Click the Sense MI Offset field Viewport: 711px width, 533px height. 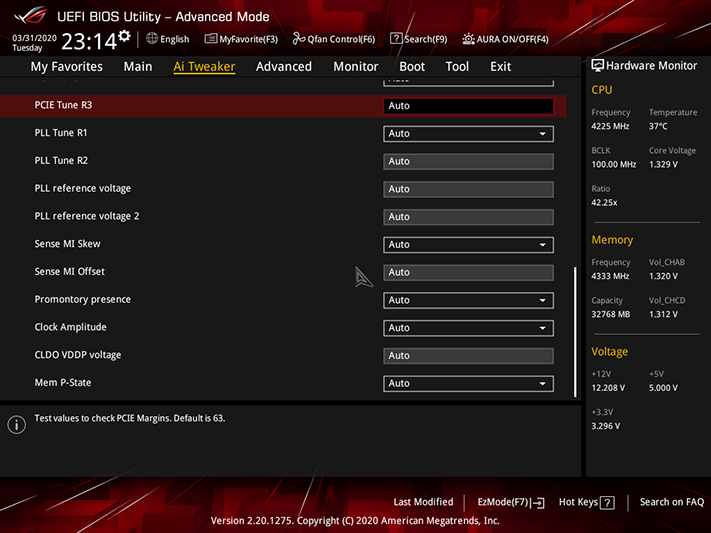coord(468,273)
